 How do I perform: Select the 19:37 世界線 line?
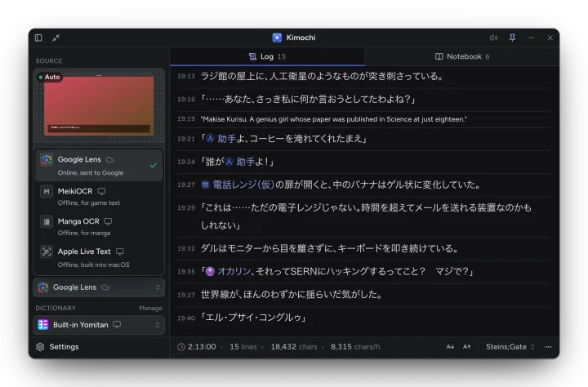[x=363, y=295]
